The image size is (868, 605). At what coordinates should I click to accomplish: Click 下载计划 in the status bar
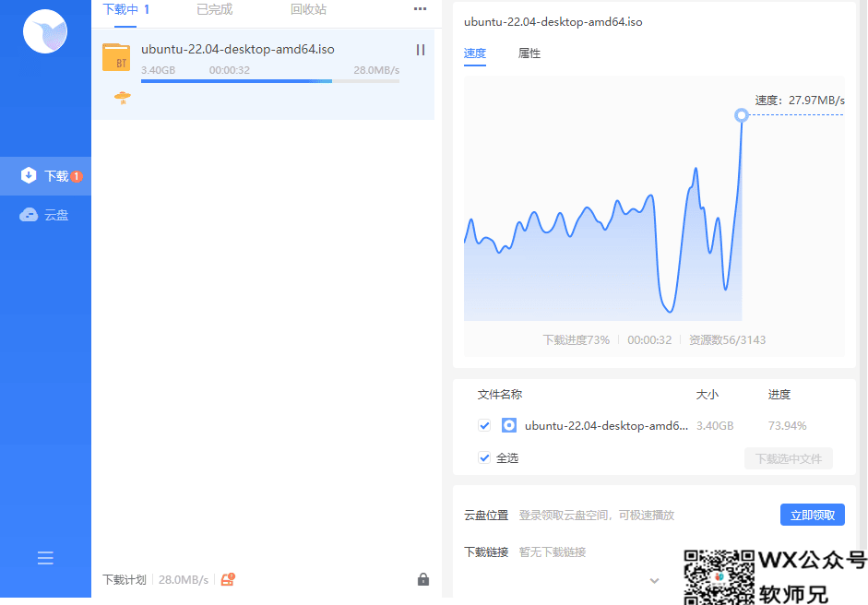[x=125, y=579]
